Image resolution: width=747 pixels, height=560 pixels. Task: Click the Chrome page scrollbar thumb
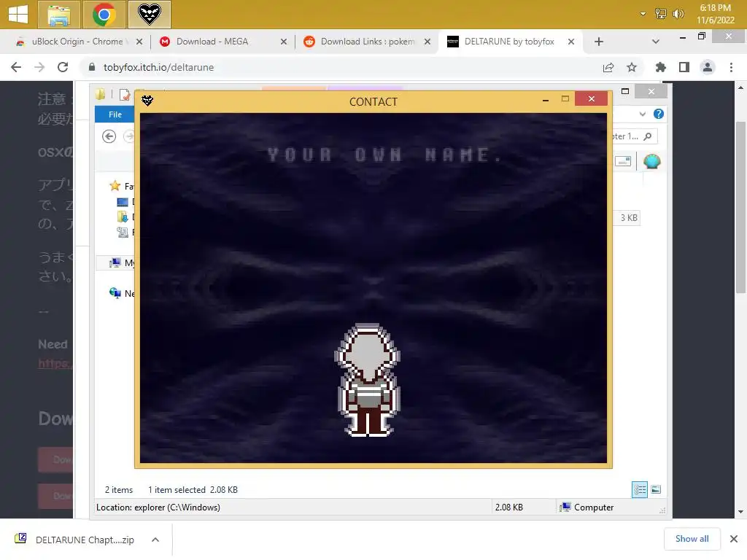(x=741, y=207)
